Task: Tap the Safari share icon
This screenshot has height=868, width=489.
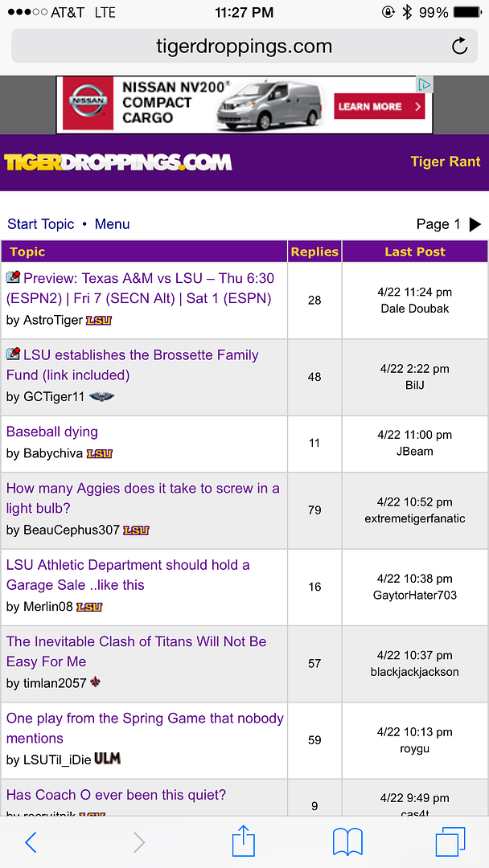Action: click(x=243, y=841)
